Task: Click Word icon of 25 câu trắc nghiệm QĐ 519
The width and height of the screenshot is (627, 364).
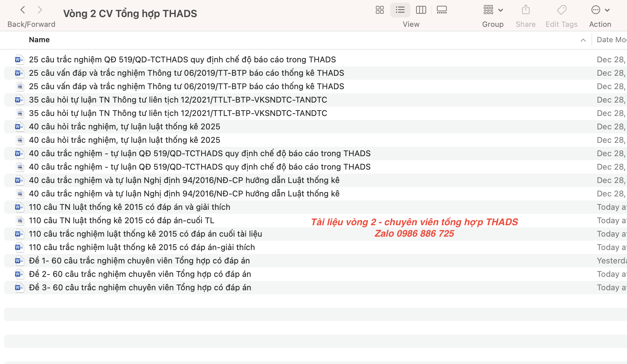Action: point(19,60)
